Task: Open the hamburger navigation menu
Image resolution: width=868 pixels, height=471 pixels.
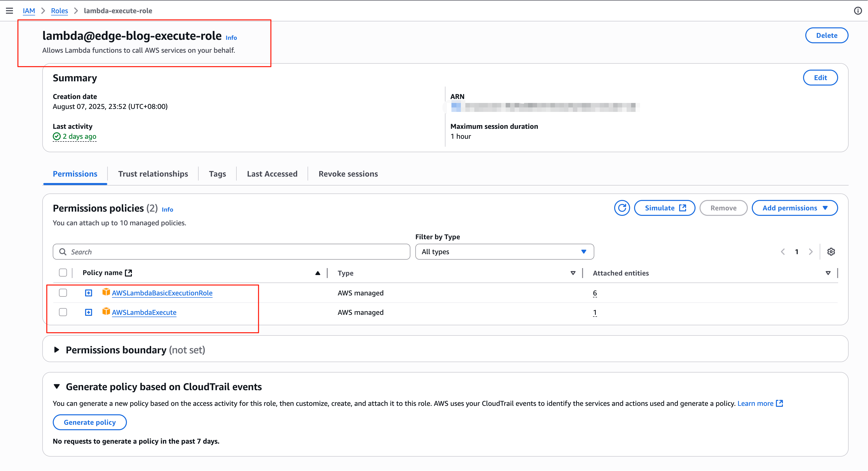Action: 9,11
